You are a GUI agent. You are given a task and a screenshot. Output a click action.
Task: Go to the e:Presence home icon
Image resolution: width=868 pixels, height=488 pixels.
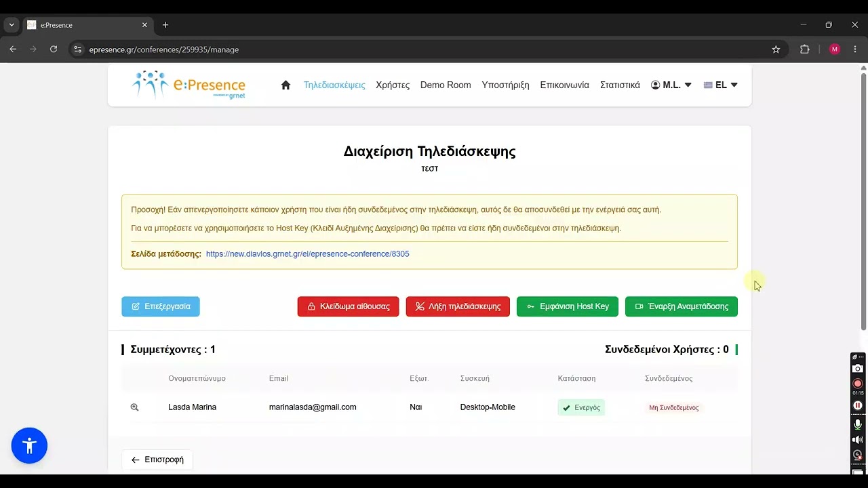click(x=285, y=85)
